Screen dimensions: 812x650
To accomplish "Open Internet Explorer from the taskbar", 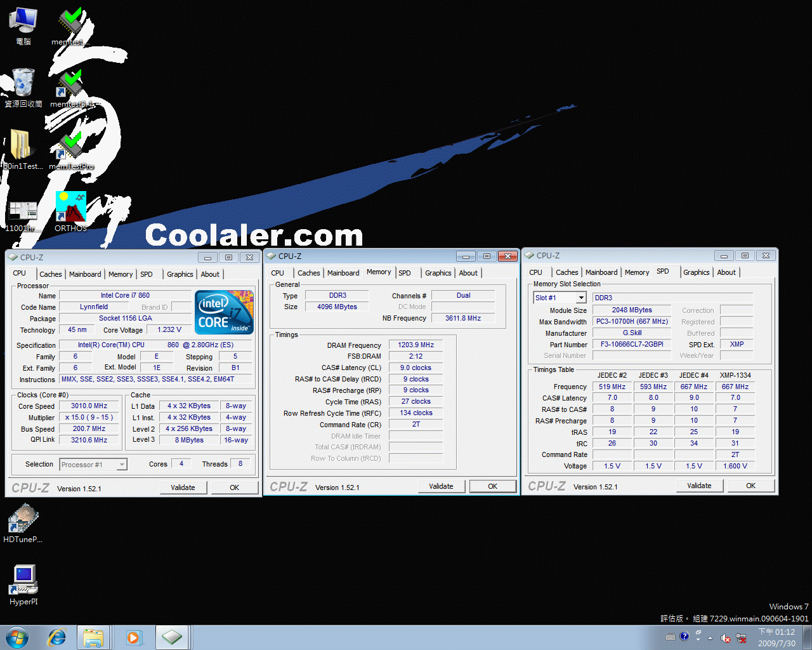I will [x=56, y=637].
